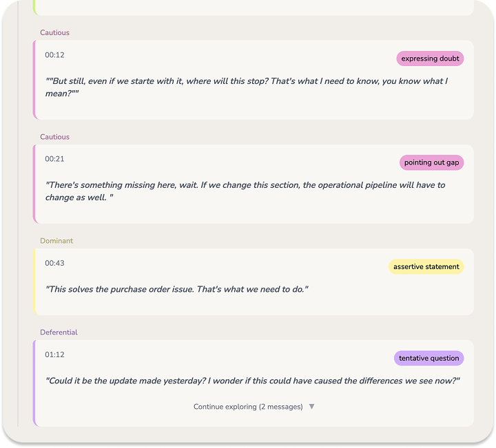Click the down triangle beside Continue exploring
Screen dimensions: 496x448
click(311, 407)
